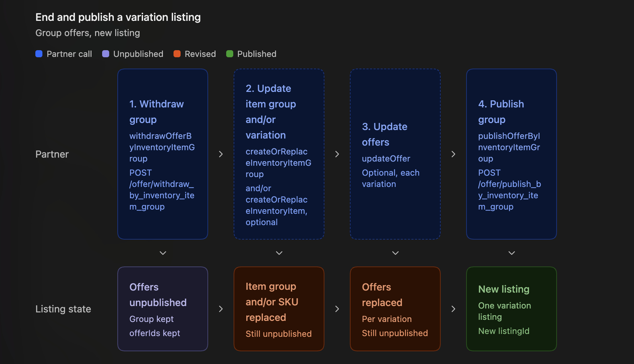Click the 'Per variation' text
This screenshot has width=634, height=364.
point(387,319)
